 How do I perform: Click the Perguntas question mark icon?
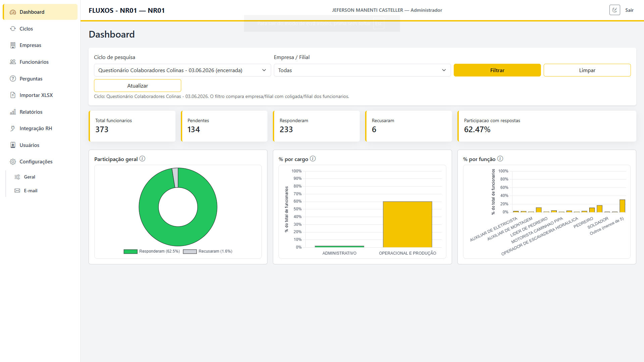click(x=13, y=79)
